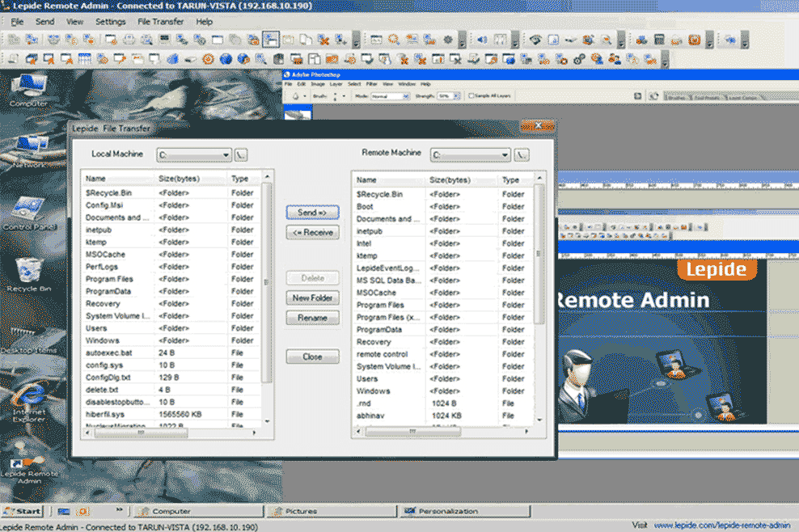Open the Help menu of Lepide Remote Admin
Screen dimensions: 799x532
[205, 22]
